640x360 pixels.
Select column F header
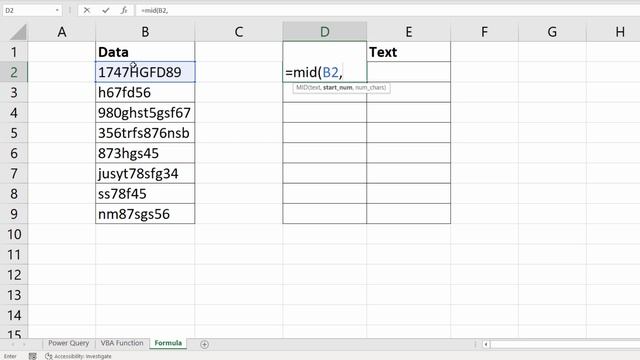pyautogui.click(x=484, y=32)
